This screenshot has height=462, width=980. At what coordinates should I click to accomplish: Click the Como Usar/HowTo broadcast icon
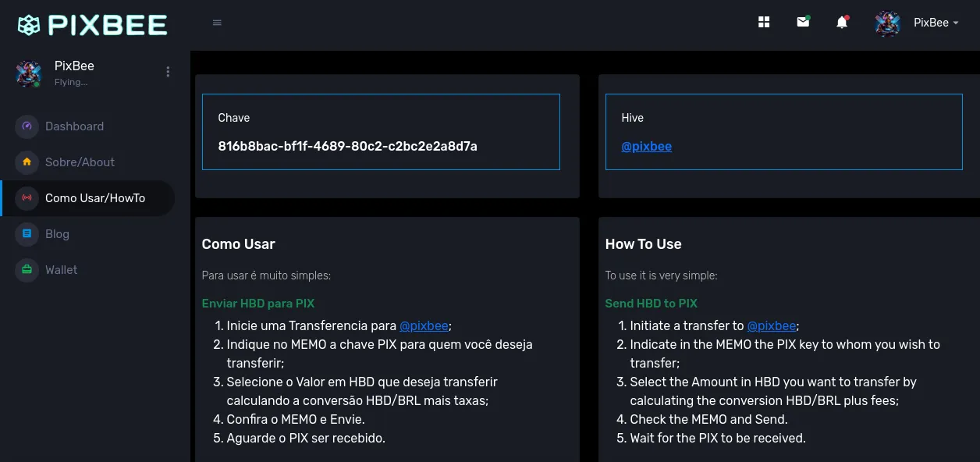[x=27, y=198]
